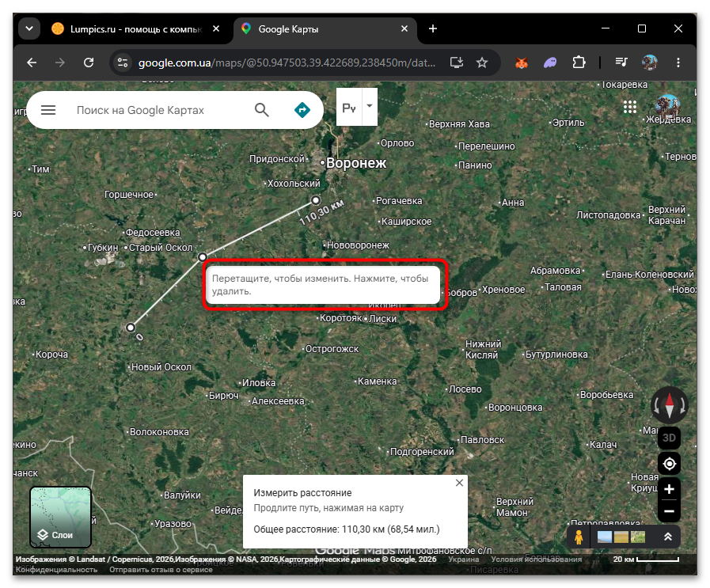Reload the page

point(89,63)
